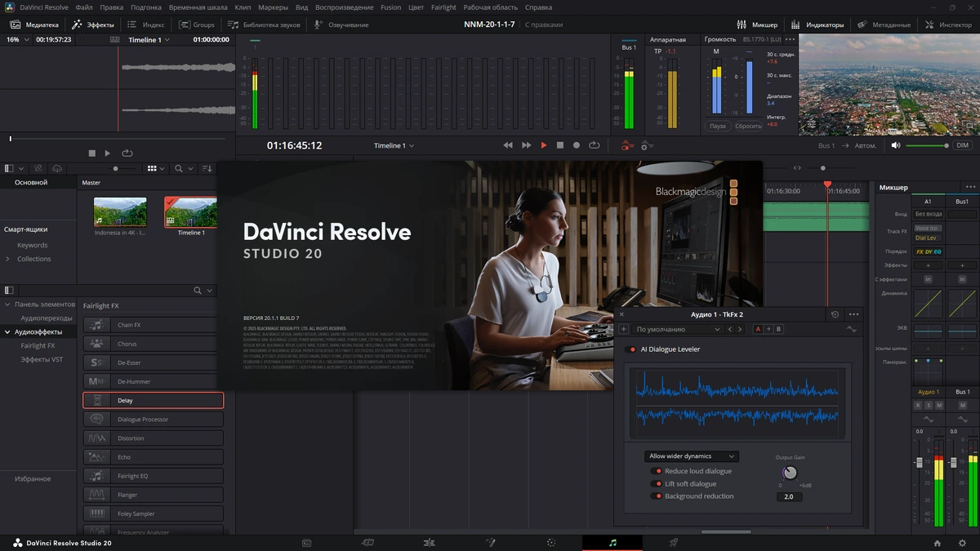Click the sort order icon in the media pool
Screen dimensions: 980x551
click(x=207, y=168)
